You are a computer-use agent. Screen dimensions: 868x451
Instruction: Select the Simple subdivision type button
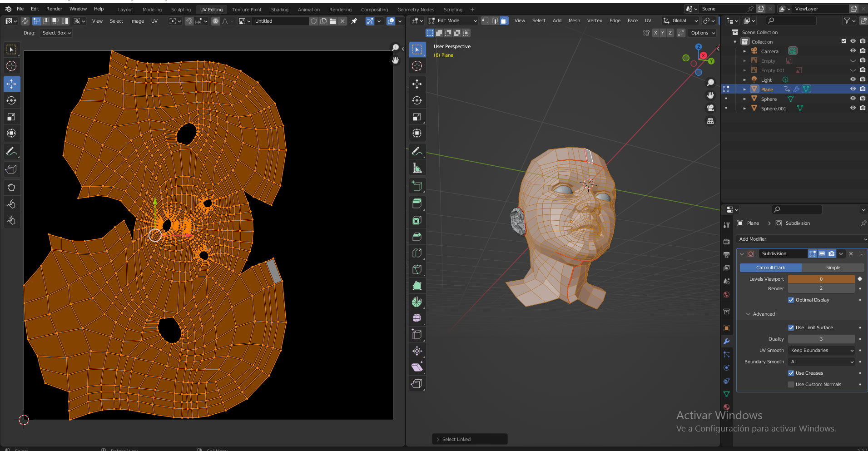[833, 268]
